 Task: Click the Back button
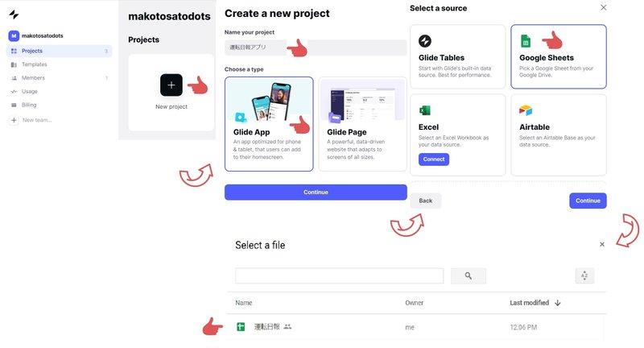pyautogui.click(x=426, y=201)
